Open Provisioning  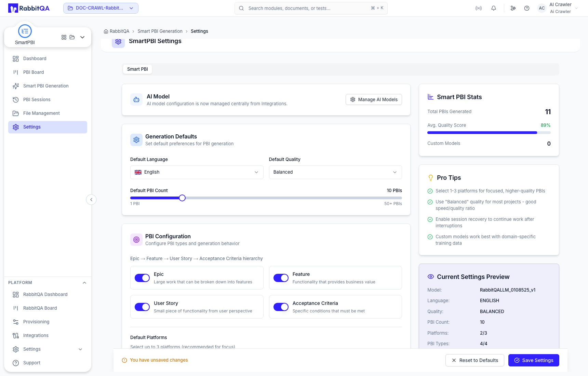pyautogui.click(x=48, y=322)
